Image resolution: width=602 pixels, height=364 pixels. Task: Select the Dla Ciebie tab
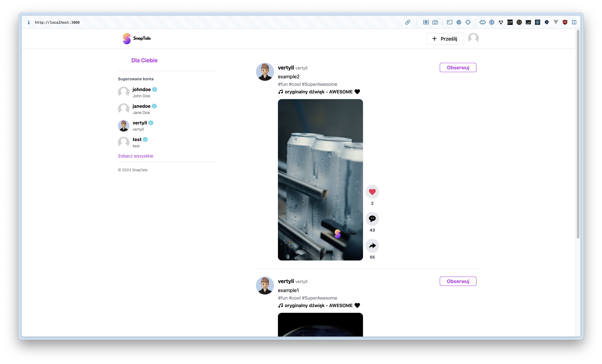[x=144, y=60]
